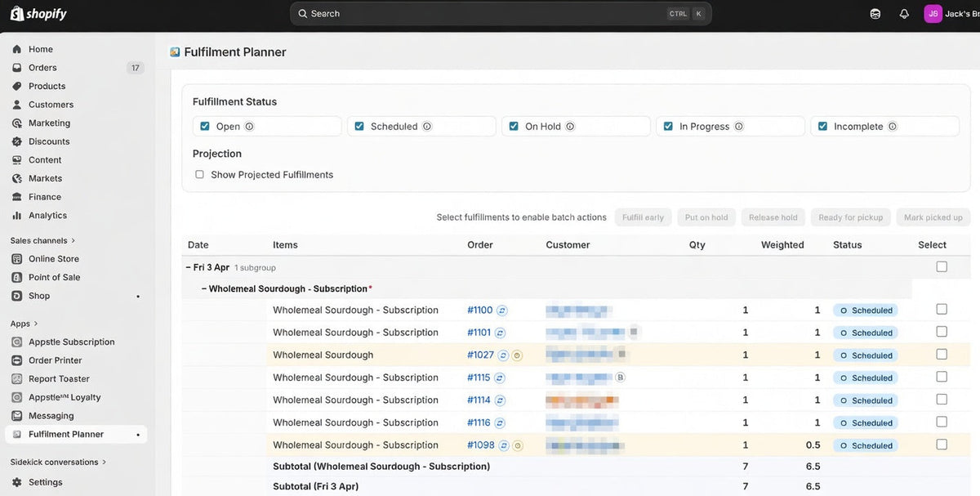Image resolution: width=980 pixels, height=496 pixels.
Task: Open the JB account avatar
Action: [x=933, y=13]
